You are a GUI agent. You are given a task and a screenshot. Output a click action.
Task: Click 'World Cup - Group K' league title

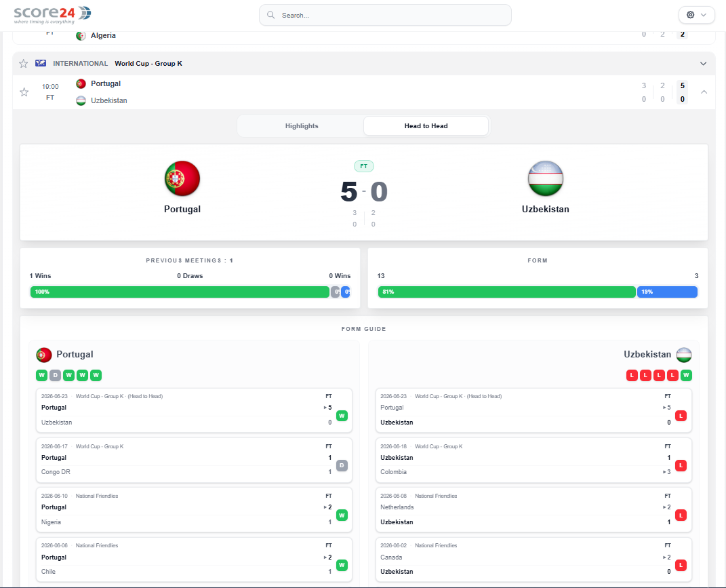coord(148,64)
